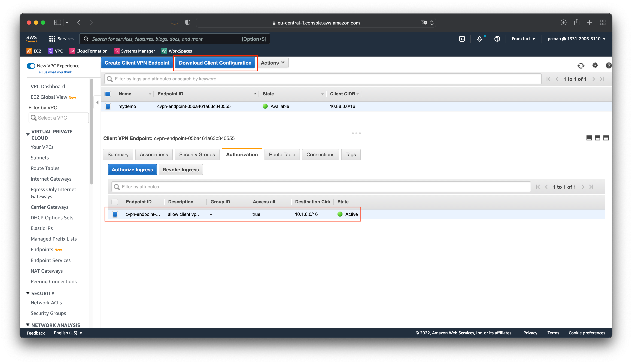Open the AWS support help icon
The image size is (632, 364).
pos(497,39)
